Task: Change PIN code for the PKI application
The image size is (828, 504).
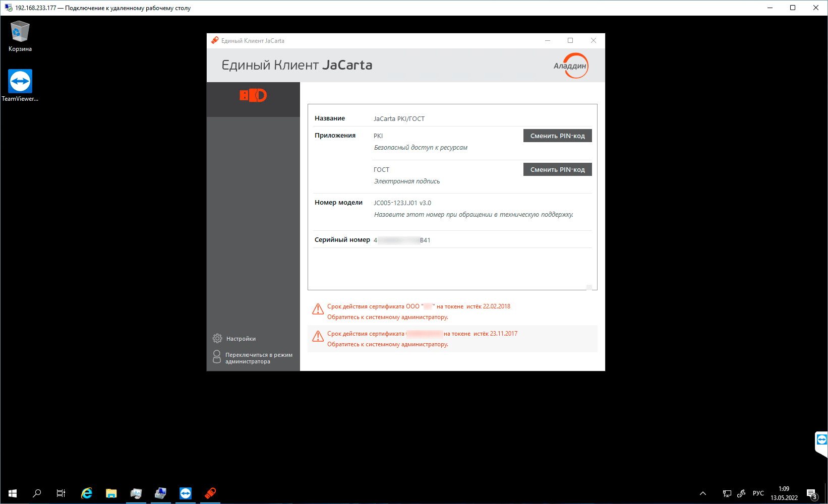Action: tap(557, 136)
